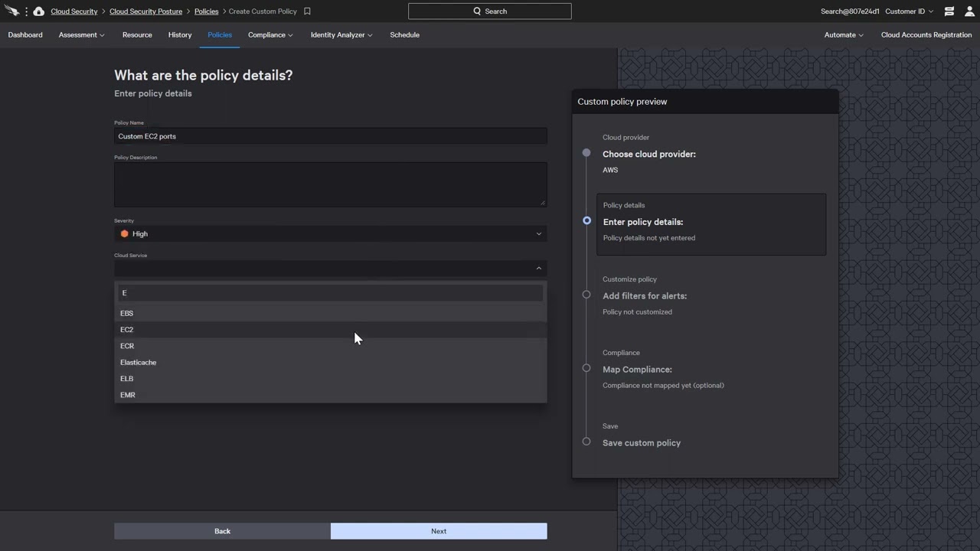Click the Search@807e24d1 account text

[x=850, y=11]
